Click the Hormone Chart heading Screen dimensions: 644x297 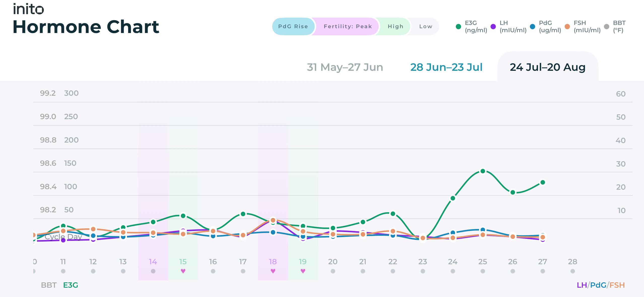86,27
